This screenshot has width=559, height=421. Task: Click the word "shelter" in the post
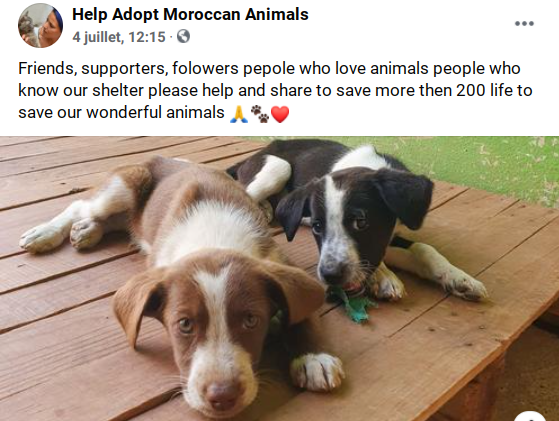[118, 90]
